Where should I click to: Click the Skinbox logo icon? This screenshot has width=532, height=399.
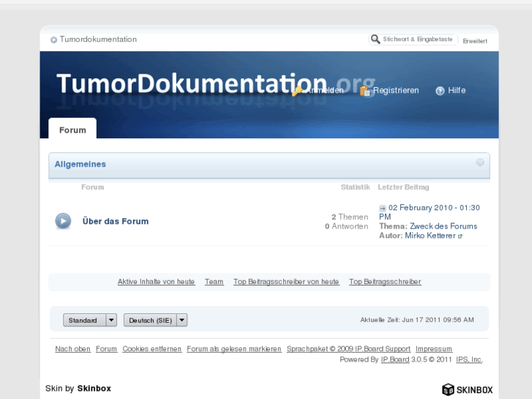click(448, 389)
